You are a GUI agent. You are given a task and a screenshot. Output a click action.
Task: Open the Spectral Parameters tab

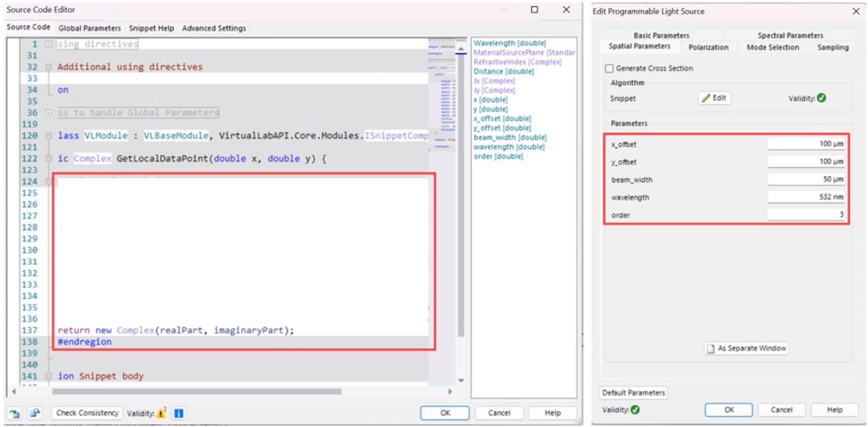click(x=790, y=35)
